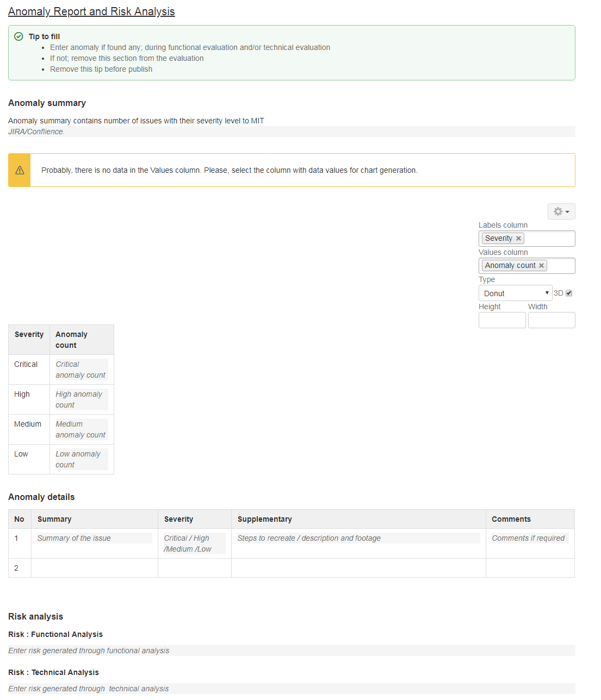Remove the Anomaly count tag from Values column
The height and width of the screenshot is (700, 601).
coord(541,266)
